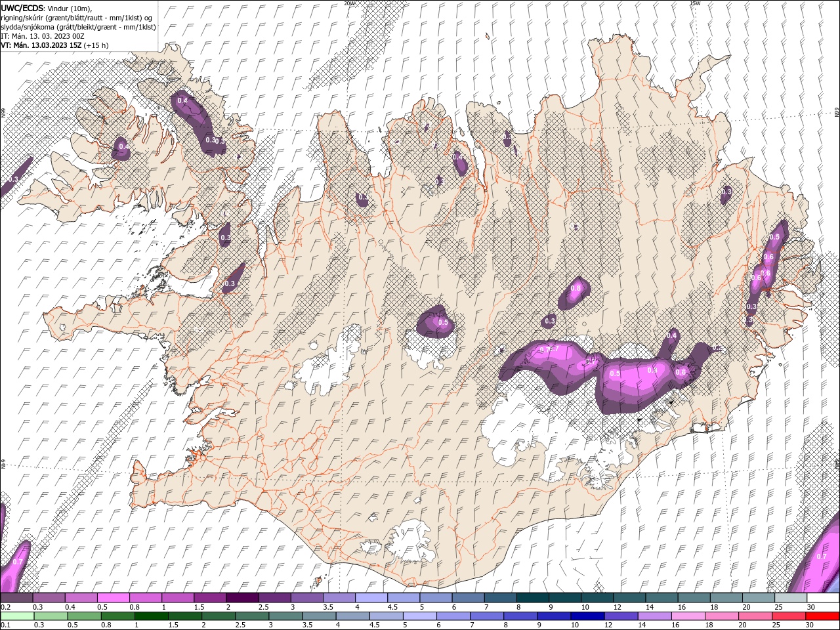
Task: Click the '20W' longitude label
Action: click(x=349, y=3)
